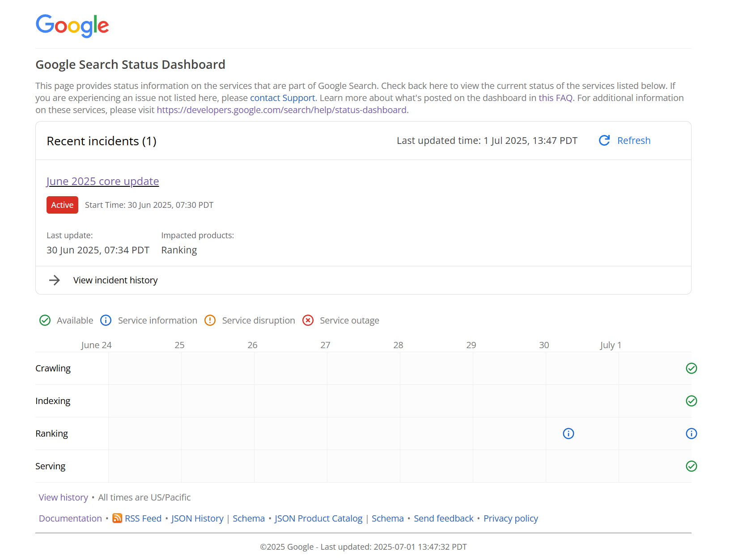Screen dimensions: 730x560
Task: Click the '30' timeline date header
Action: [544, 345]
